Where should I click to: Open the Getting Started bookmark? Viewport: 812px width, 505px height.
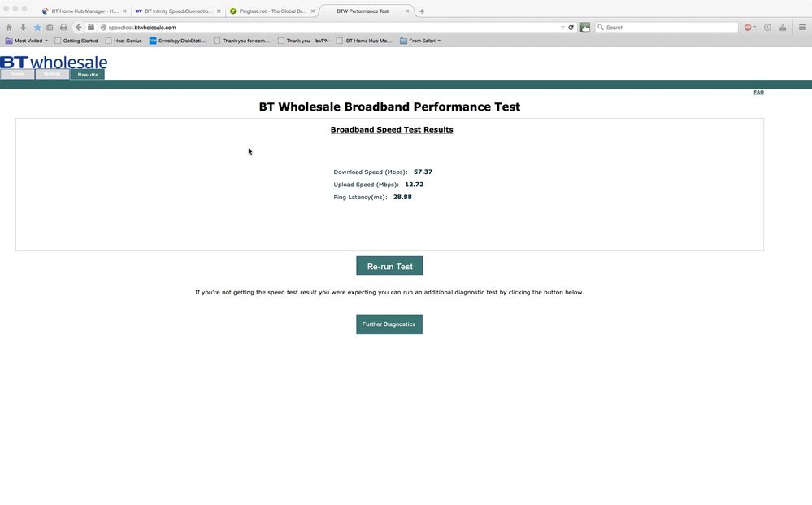click(76, 41)
